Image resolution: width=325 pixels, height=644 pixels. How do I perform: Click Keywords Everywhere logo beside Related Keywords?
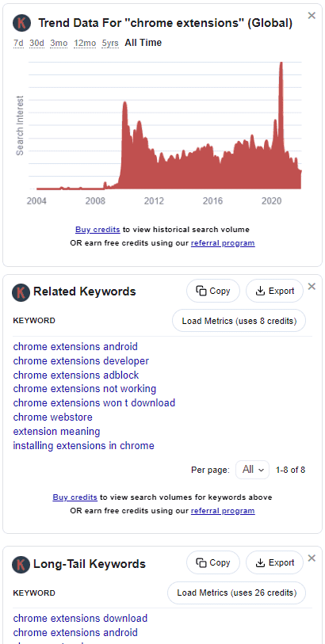pyautogui.click(x=21, y=292)
